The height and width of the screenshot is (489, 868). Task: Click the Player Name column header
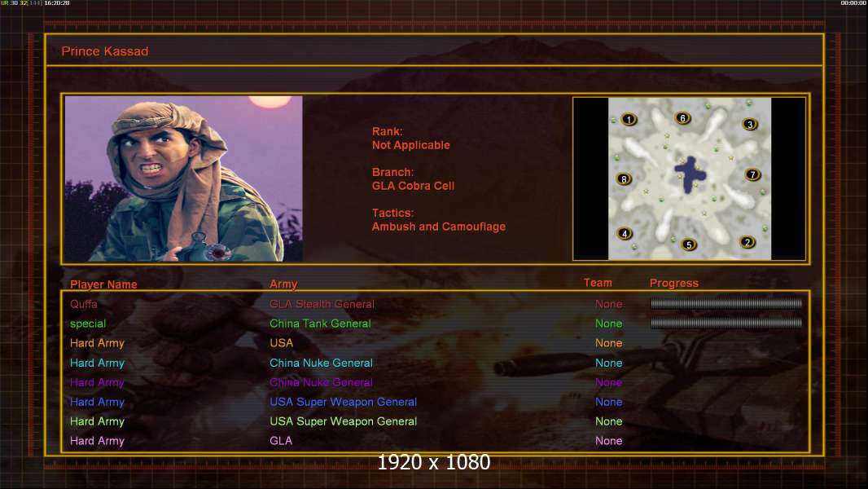click(103, 284)
